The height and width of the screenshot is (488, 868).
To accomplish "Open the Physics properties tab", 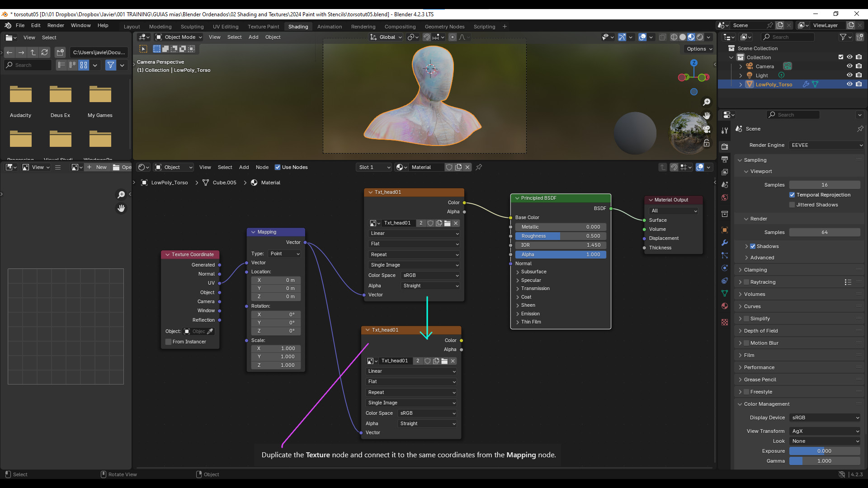I will click(725, 268).
